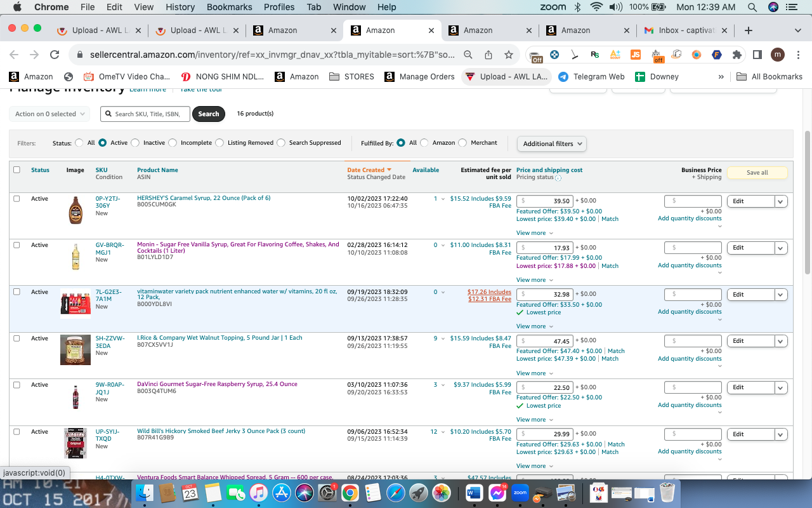Select the Search Suppressed status filter
The image size is (812, 508).
click(x=281, y=143)
